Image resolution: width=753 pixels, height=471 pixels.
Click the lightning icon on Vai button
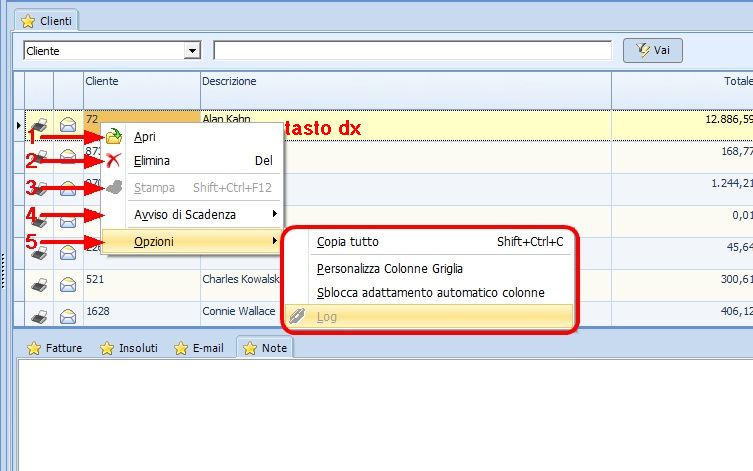[643, 50]
